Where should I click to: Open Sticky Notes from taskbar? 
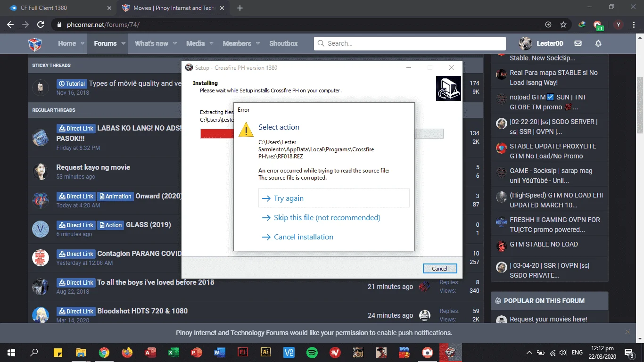58,352
